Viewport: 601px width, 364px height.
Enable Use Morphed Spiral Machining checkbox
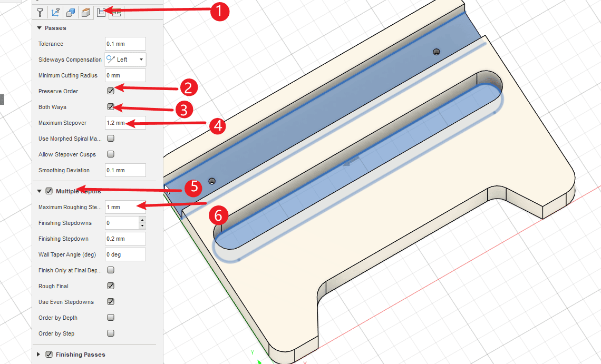point(111,139)
